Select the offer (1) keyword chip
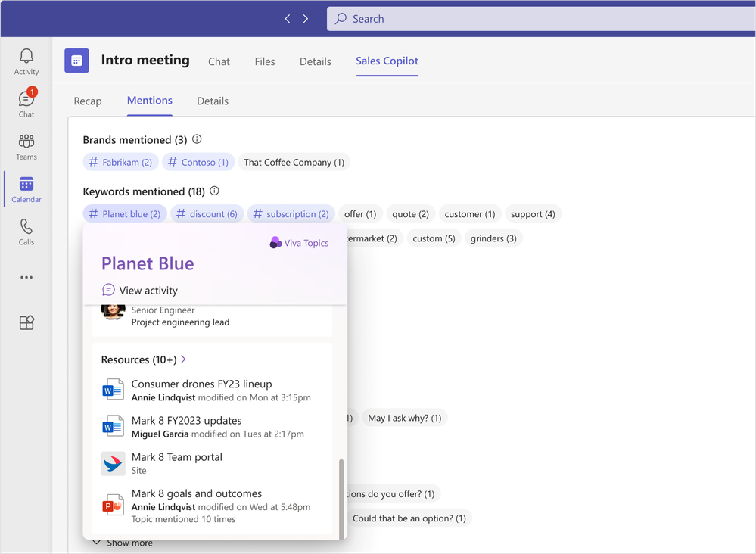Viewport: 756px width, 554px height. (x=360, y=213)
